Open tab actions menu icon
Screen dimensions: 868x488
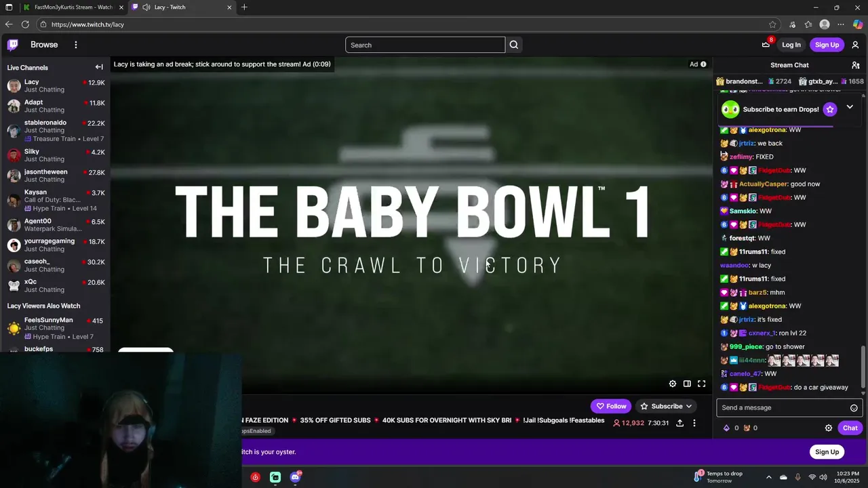coord(9,7)
